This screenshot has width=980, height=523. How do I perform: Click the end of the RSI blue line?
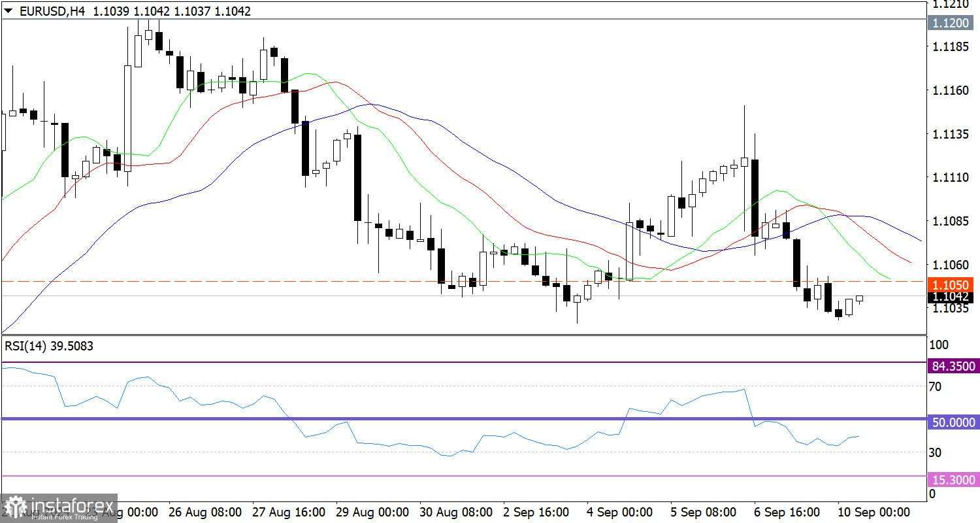click(x=858, y=436)
